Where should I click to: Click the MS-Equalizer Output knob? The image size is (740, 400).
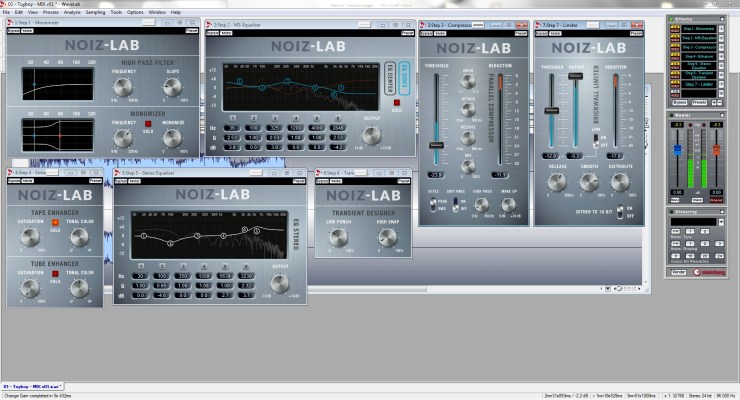[x=371, y=136]
